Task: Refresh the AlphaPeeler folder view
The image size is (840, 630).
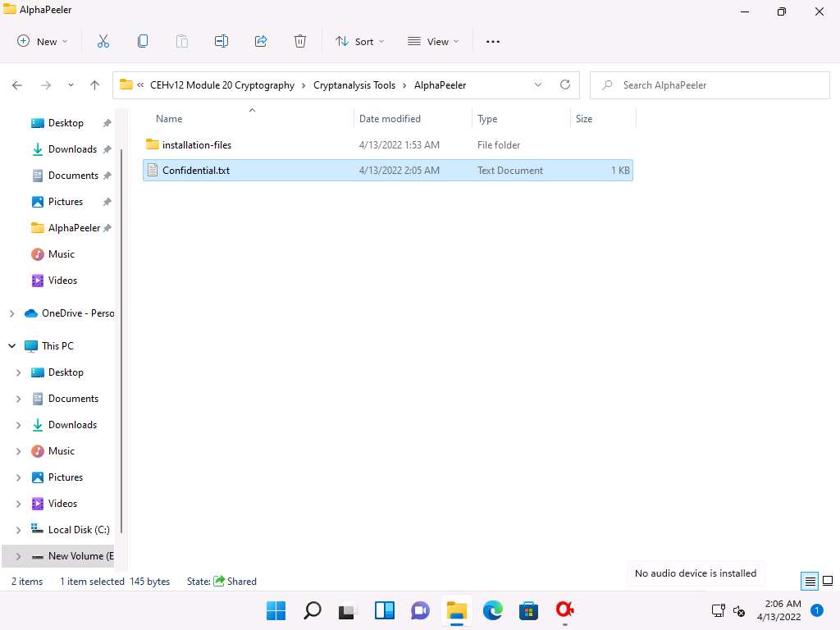Action: point(564,84)
